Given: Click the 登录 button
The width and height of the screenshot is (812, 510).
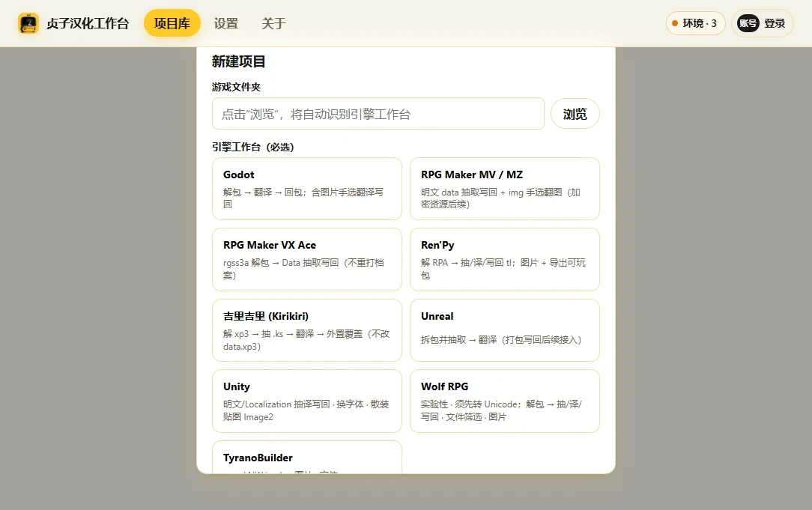Looking at the screenshot, I should pyautogui.click(x=763, y=23).
